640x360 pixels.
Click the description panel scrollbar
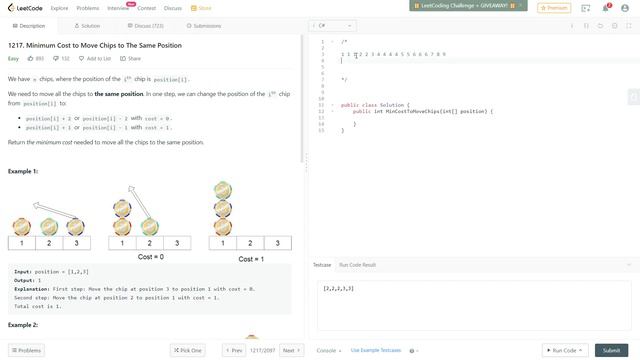(x=302, y=98)
